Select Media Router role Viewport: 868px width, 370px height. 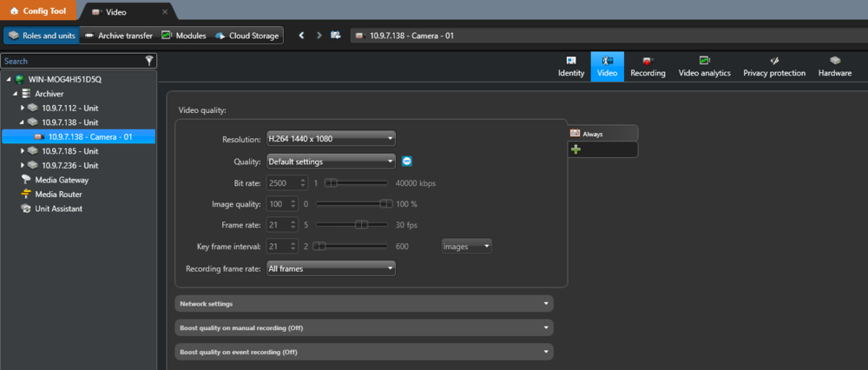[x=58, y=195]
